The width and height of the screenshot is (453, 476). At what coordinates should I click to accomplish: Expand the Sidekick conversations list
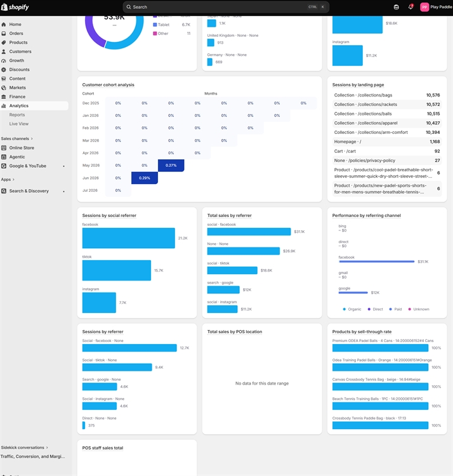tap(24, 447)
